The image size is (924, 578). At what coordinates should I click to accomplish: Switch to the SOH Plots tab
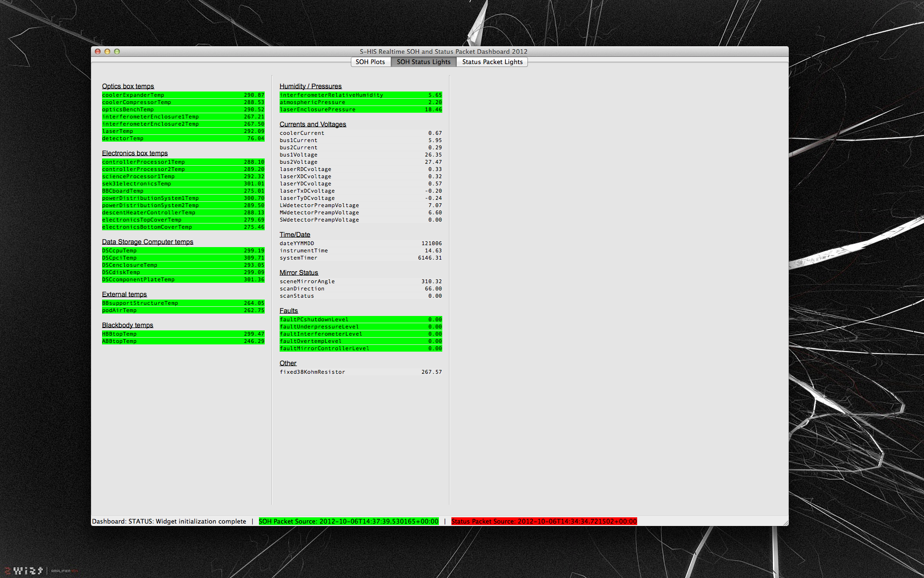click(x=370, y=62)
